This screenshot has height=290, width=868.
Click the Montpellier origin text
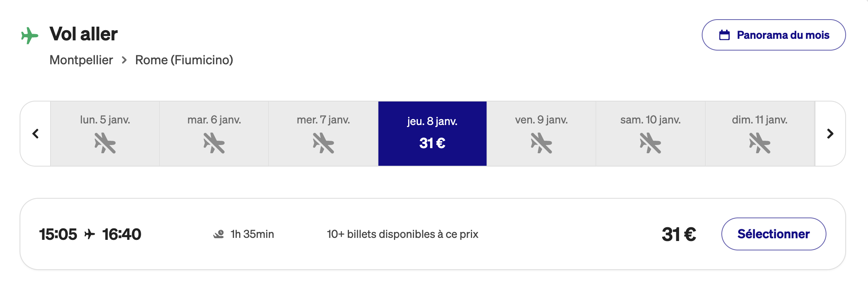[x=81, y=60]
